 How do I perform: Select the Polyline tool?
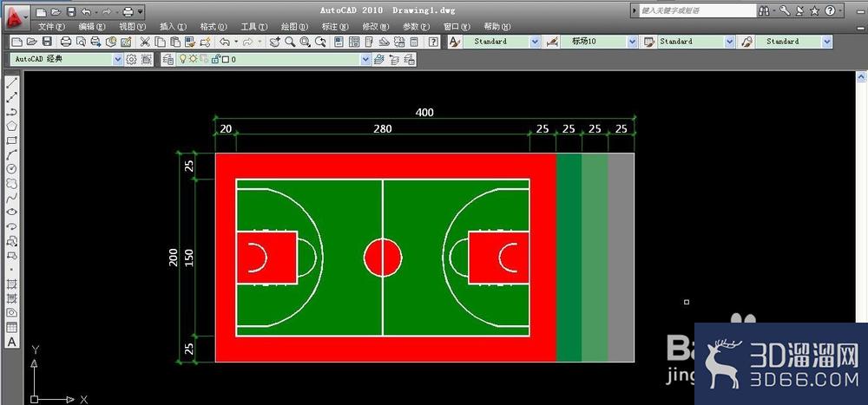click(x=11, y=112)
